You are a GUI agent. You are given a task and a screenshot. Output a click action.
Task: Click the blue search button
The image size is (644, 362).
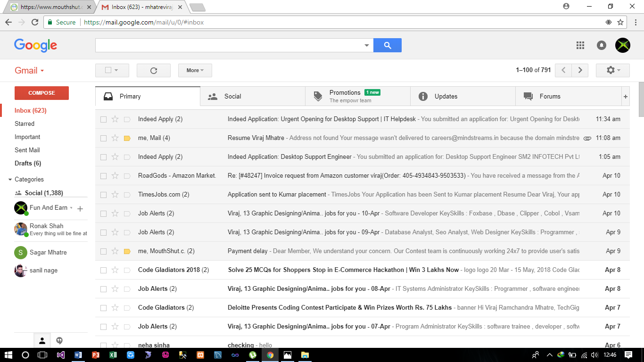coord(387,45)
